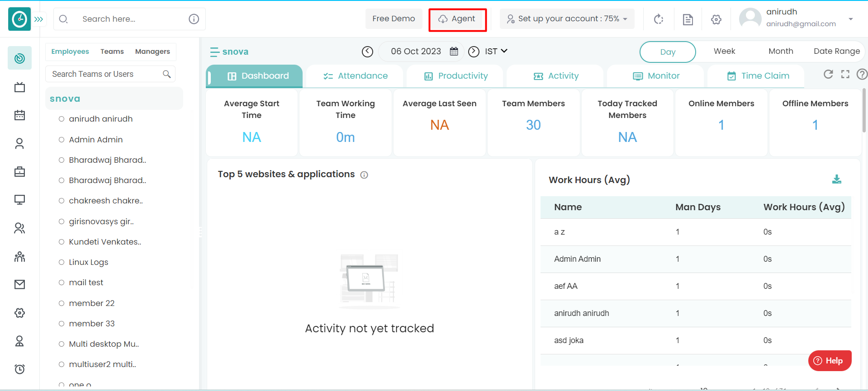Screen dimensions: 868x391
Task: Open the Attendance tab
Action: [x=355, y=76]
